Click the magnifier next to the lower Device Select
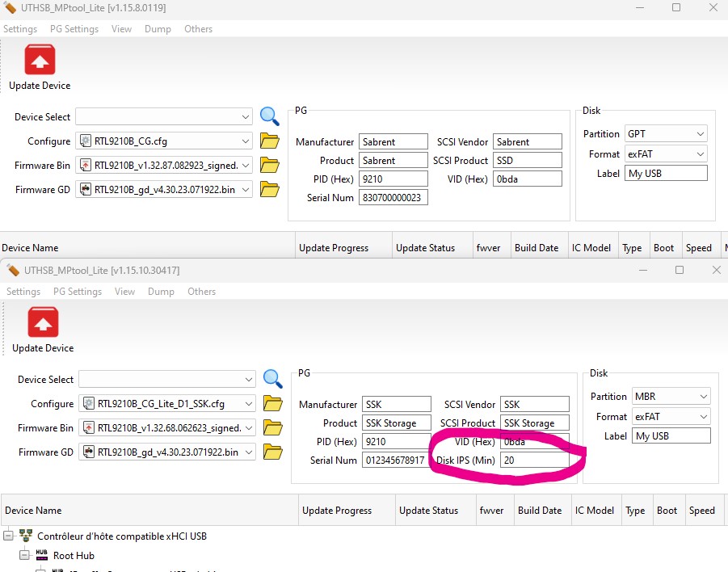The image size is (728, 572). click(272, 379)
